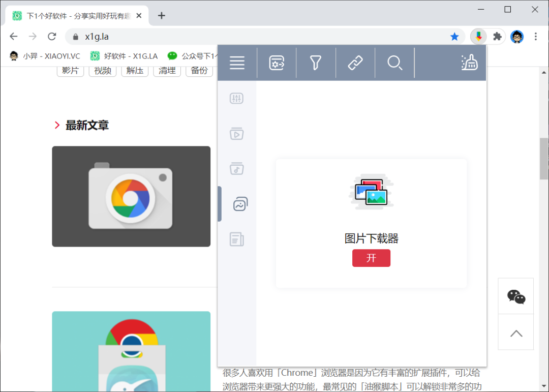Open a new browser tab

click(x=162, y=15)
